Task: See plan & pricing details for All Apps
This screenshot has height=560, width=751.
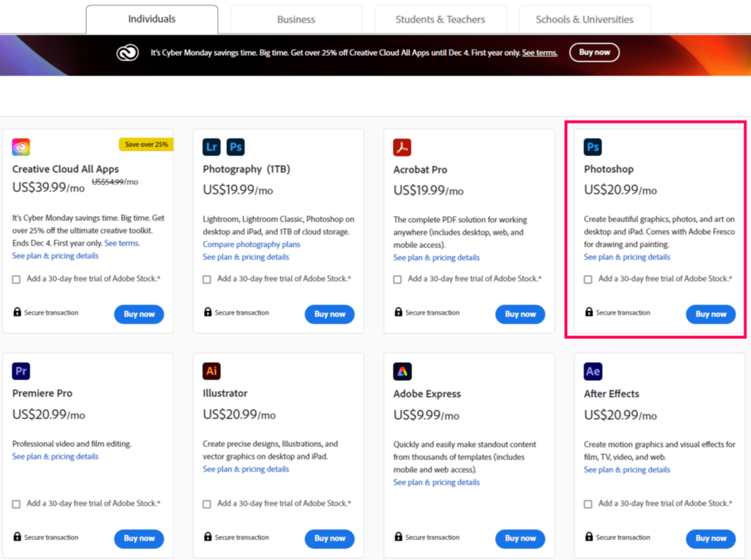Action: click(55, 256)
